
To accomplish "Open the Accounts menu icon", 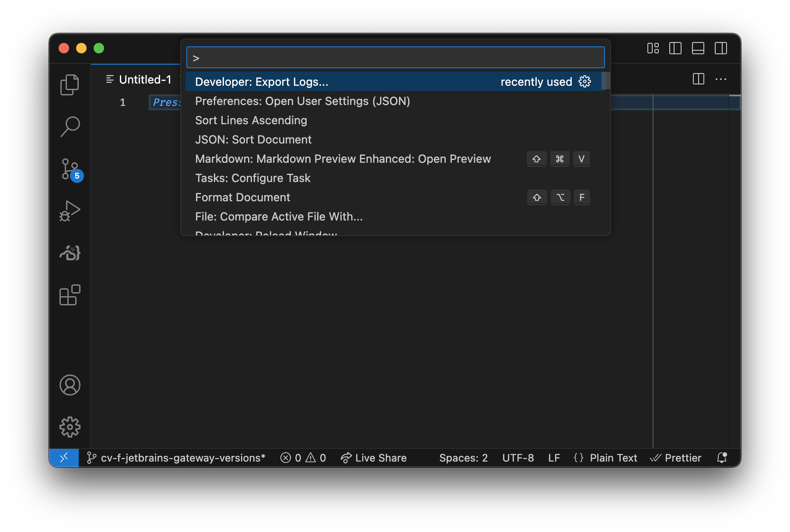I will tap(70, 385).
